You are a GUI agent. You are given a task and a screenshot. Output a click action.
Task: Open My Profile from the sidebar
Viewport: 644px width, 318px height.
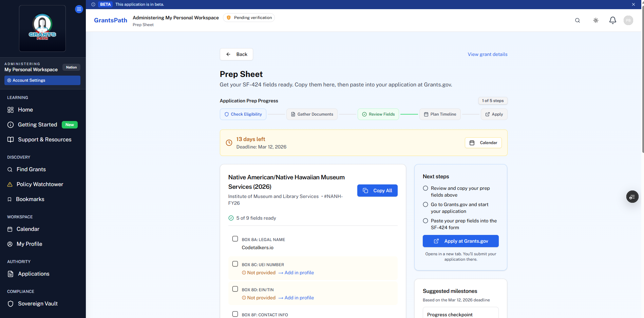29,244
